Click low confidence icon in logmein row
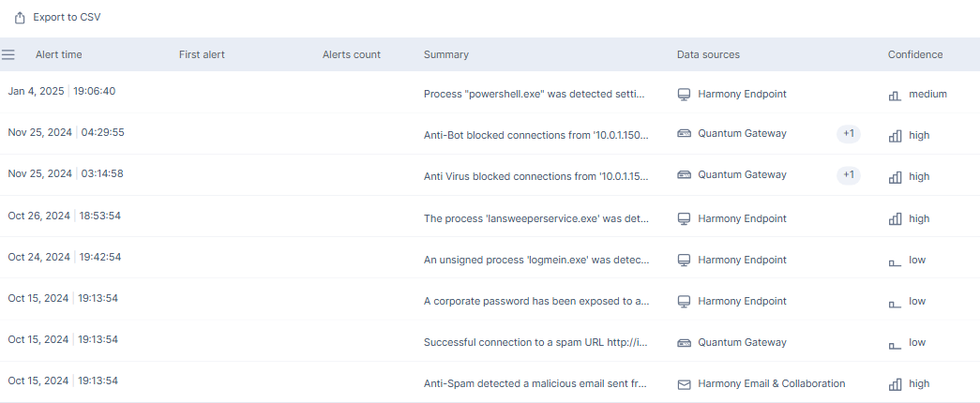This screenshot has height=403, width=980. coord(895,261)
